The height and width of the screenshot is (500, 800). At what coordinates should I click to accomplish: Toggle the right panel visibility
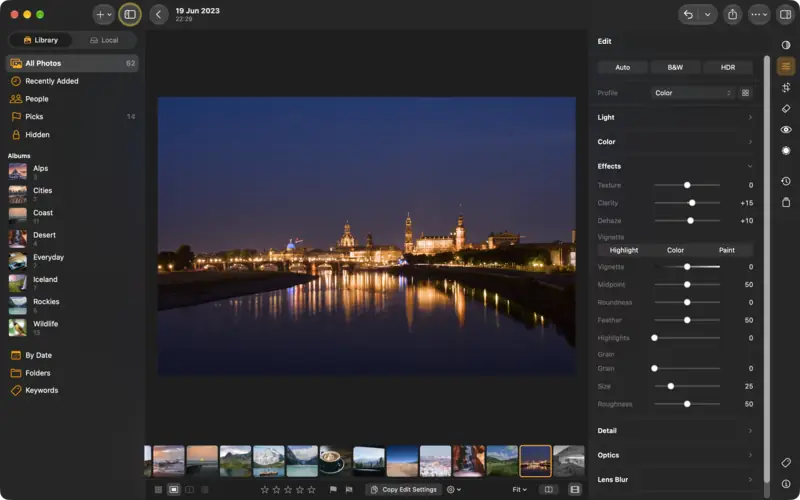coord(786,14)
